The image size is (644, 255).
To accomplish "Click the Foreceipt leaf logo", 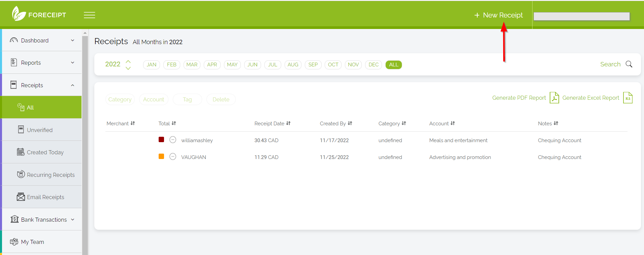I will coord(19,14).
